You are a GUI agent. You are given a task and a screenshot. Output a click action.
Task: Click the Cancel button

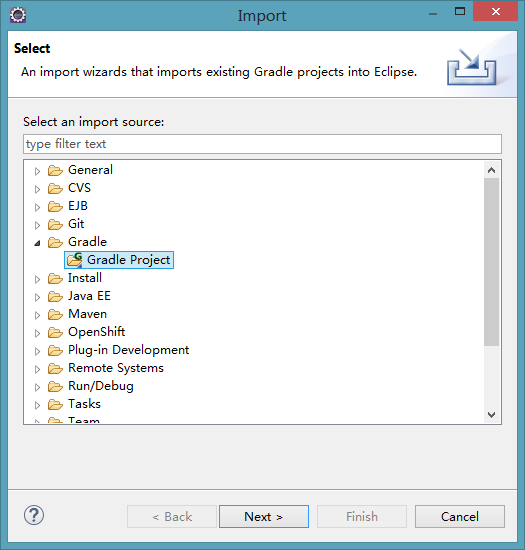pyautogui.click(x=459, y=516)
